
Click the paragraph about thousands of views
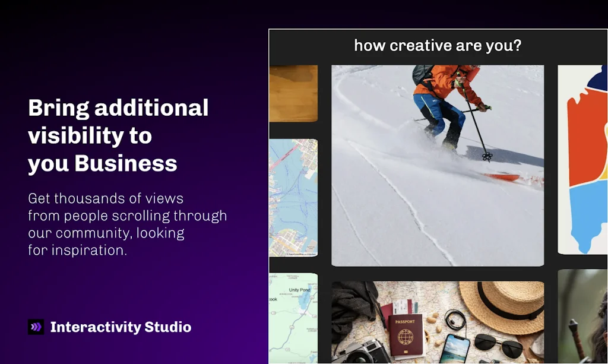[127, 224]
